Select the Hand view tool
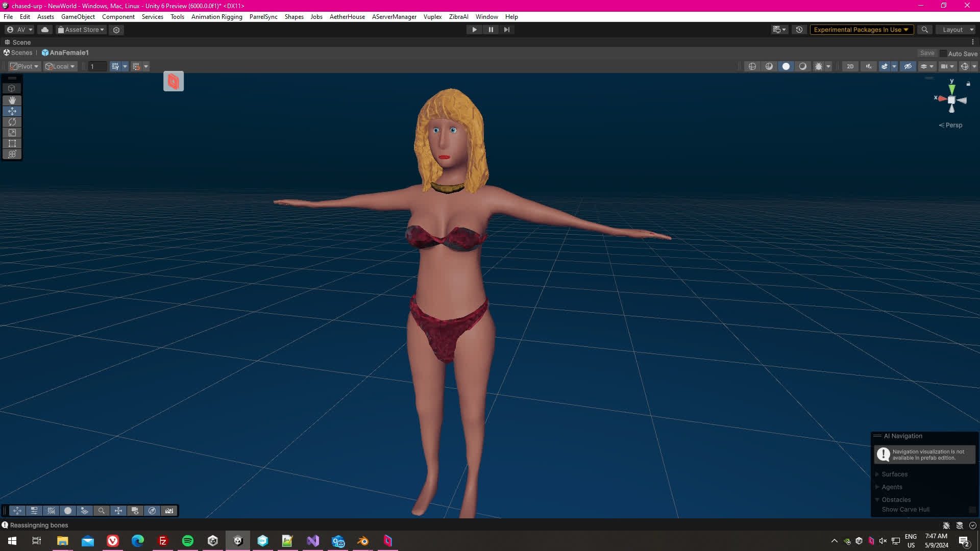Viewport: 980px width, 551px height. (12, 101)
